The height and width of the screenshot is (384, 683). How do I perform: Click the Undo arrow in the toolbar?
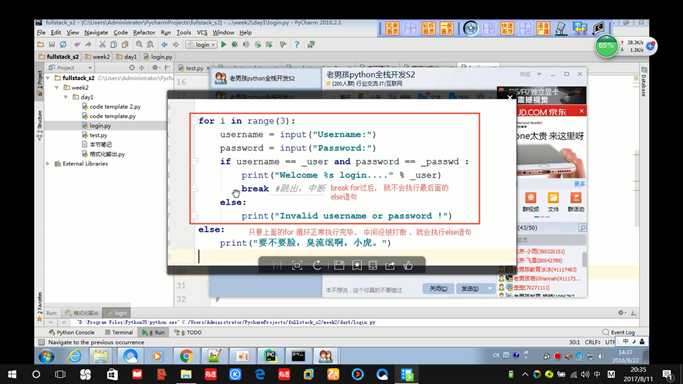(x=77, y=44)
